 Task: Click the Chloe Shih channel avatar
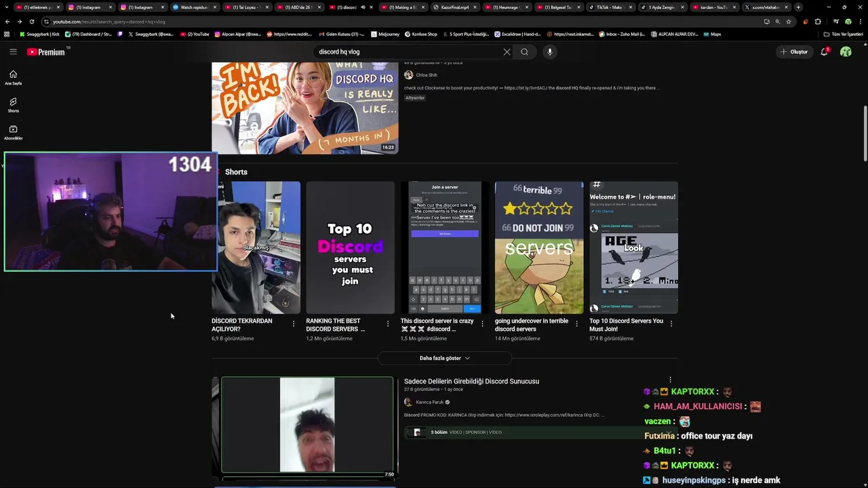coord(408,75)
